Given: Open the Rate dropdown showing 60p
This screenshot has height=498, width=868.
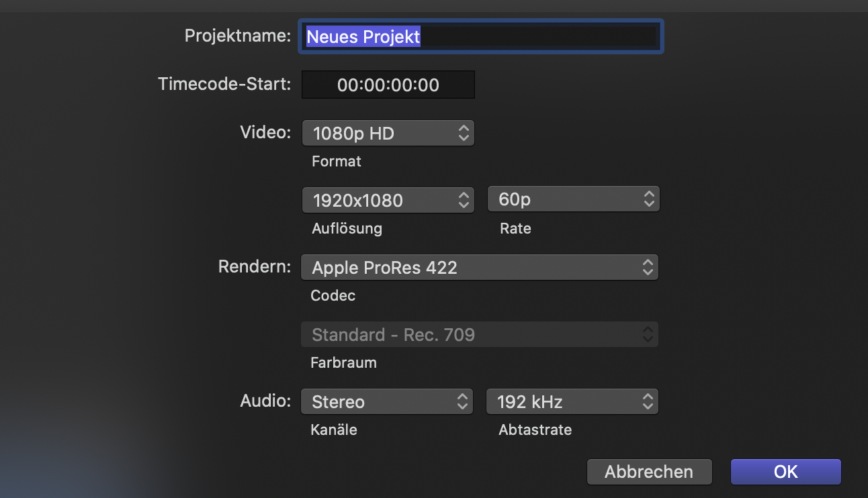Looking at the screenshot, I should coord(573,199).
